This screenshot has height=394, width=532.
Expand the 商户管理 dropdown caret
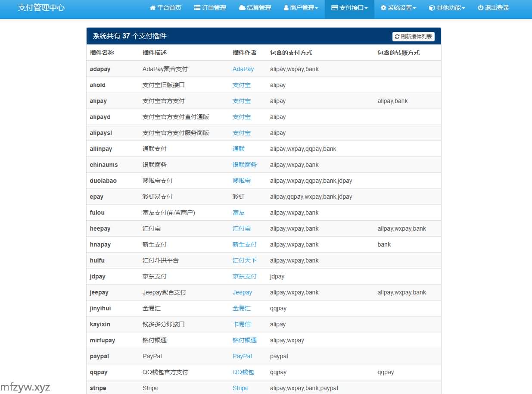(317, 9)
